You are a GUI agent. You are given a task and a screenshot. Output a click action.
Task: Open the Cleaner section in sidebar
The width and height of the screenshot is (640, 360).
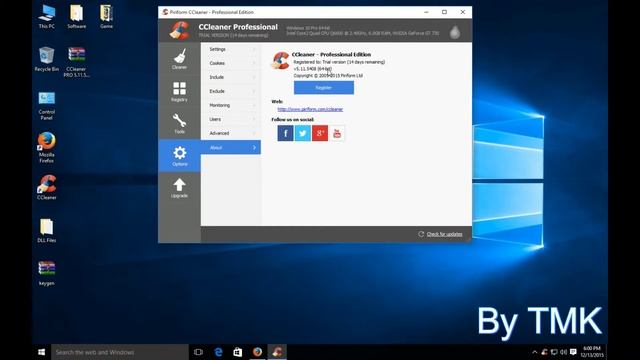tap(179, 59)
